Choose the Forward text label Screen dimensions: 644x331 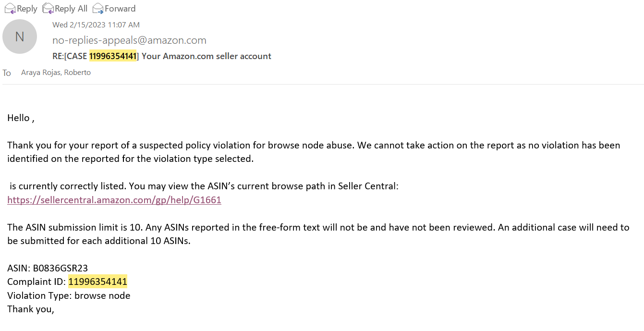coord(120,9)
